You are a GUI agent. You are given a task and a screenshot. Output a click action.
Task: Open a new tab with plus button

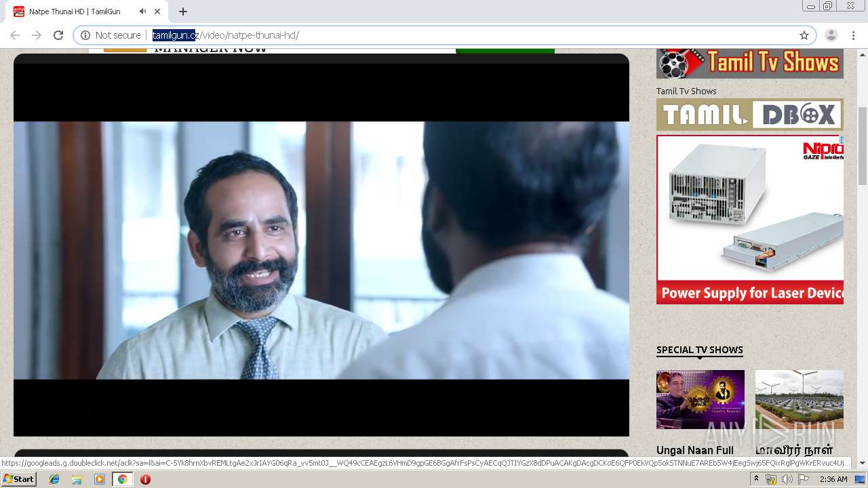(183, 12)
